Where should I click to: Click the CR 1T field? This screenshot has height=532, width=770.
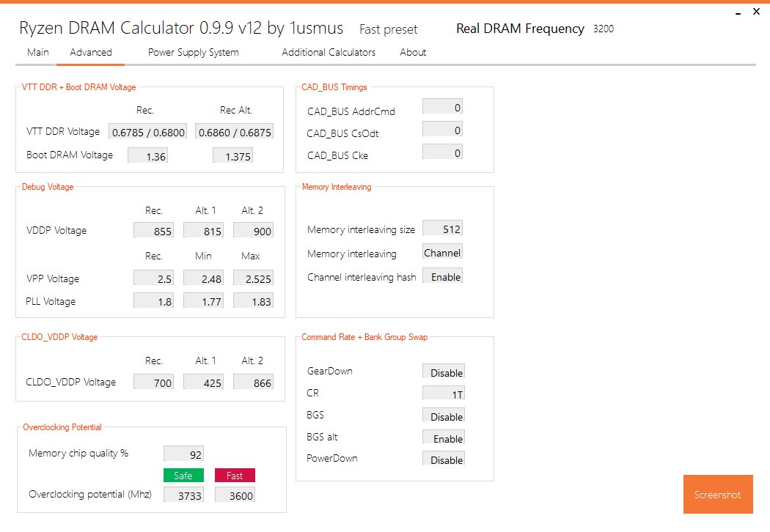click(444, 393)
